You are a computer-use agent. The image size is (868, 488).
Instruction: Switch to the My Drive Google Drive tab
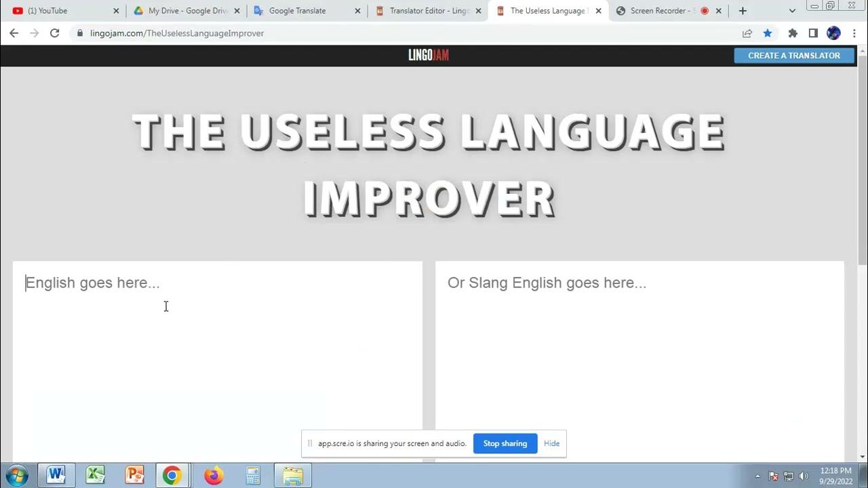pyautogui.click(x=186, y=11)
